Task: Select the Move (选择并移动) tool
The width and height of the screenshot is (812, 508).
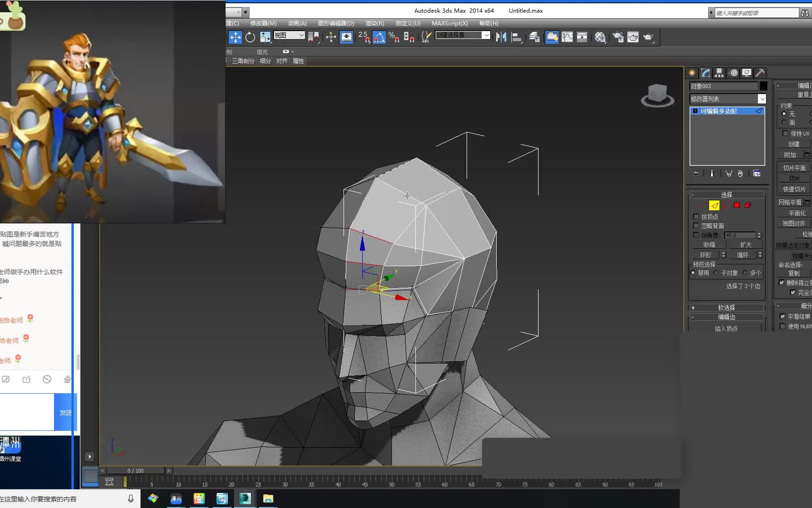Action: 235,38
